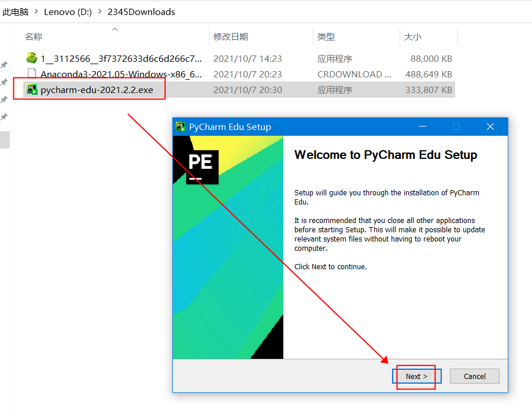Expand chevron after 此电脑 breadcrumb
The image size is (532, 416).
click(x=36, y=12)
